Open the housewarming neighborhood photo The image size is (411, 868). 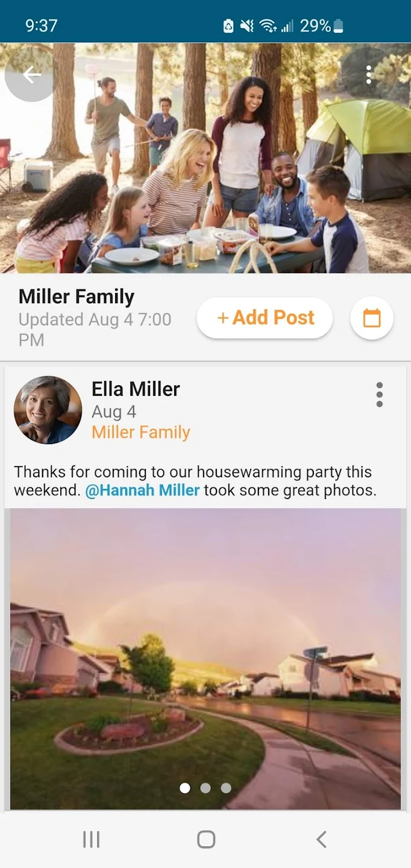205,659
